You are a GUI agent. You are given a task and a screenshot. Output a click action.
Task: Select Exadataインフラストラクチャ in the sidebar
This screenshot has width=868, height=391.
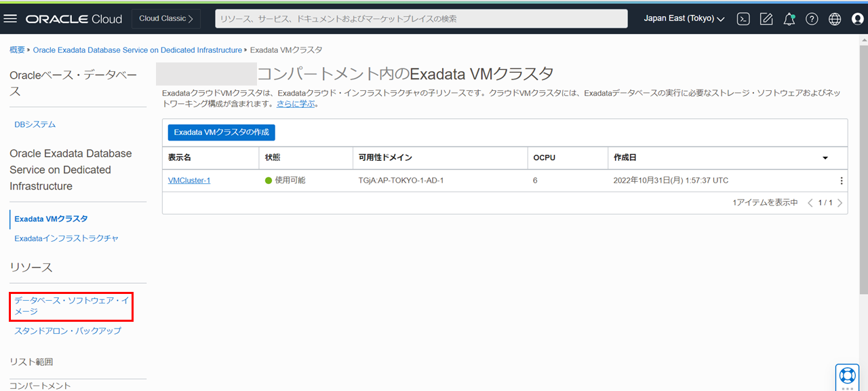66,238
